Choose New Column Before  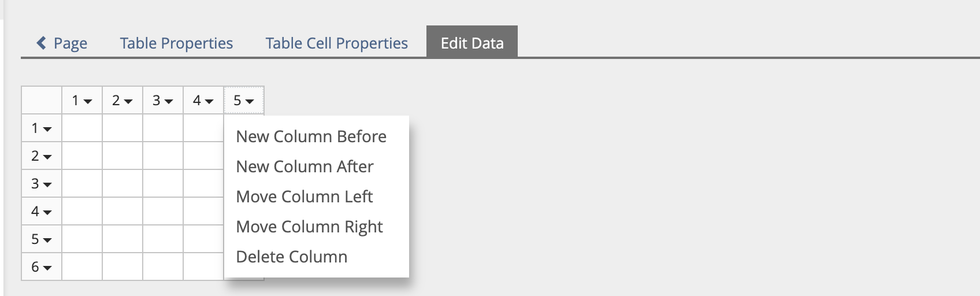tap(311, 136)
